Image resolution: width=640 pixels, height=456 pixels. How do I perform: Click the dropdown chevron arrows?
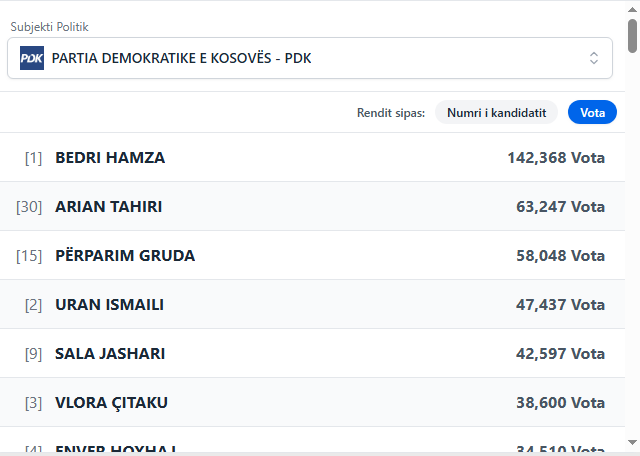594,58
